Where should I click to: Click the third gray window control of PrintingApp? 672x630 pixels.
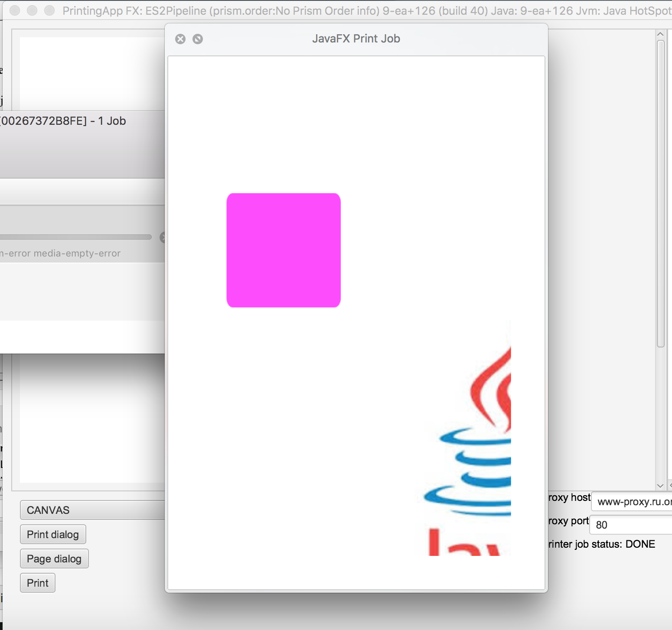pos(49,10)
